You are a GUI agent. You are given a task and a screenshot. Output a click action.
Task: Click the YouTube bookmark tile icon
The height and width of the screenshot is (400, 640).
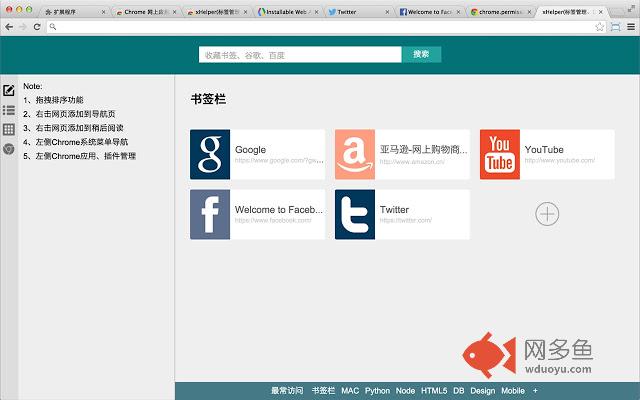(x=500, y=154)
